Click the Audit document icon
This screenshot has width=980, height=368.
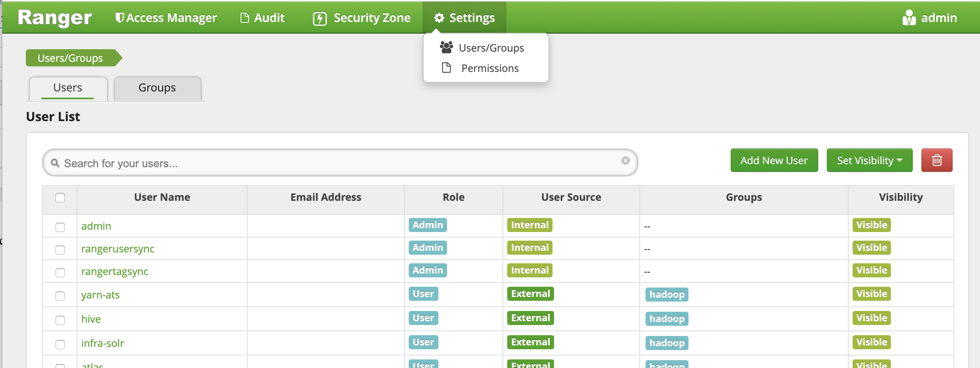[245, 18]
